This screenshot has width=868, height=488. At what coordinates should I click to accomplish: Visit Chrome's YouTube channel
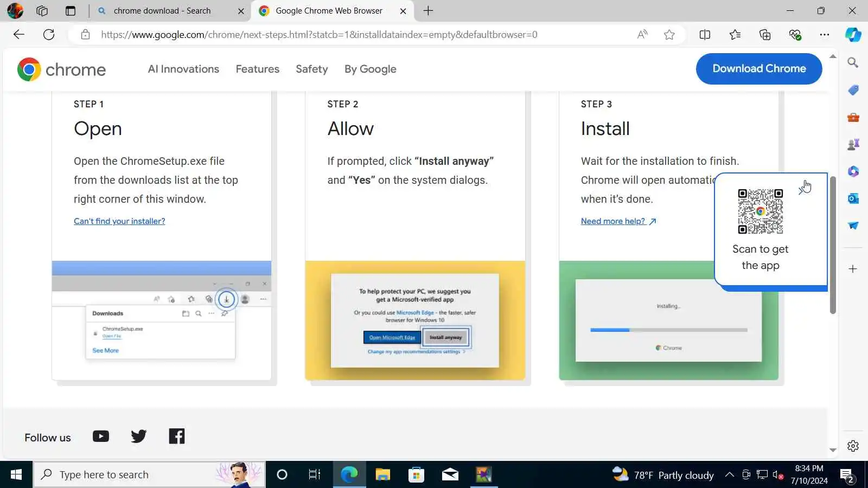click(x=101, y=436)
